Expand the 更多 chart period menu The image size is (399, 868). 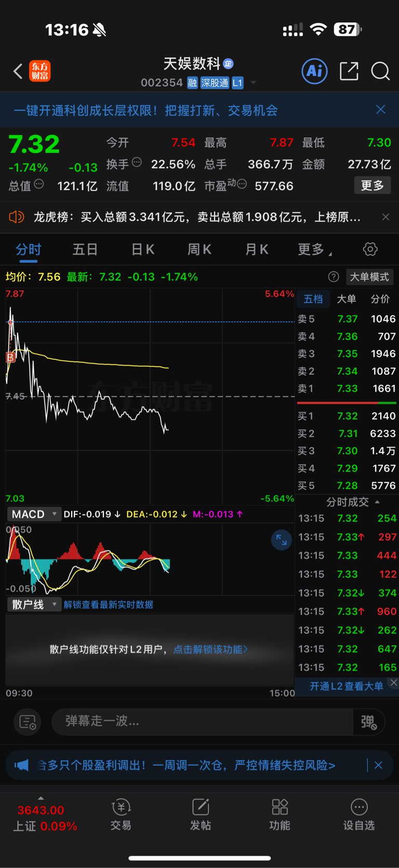pos(315,250)
